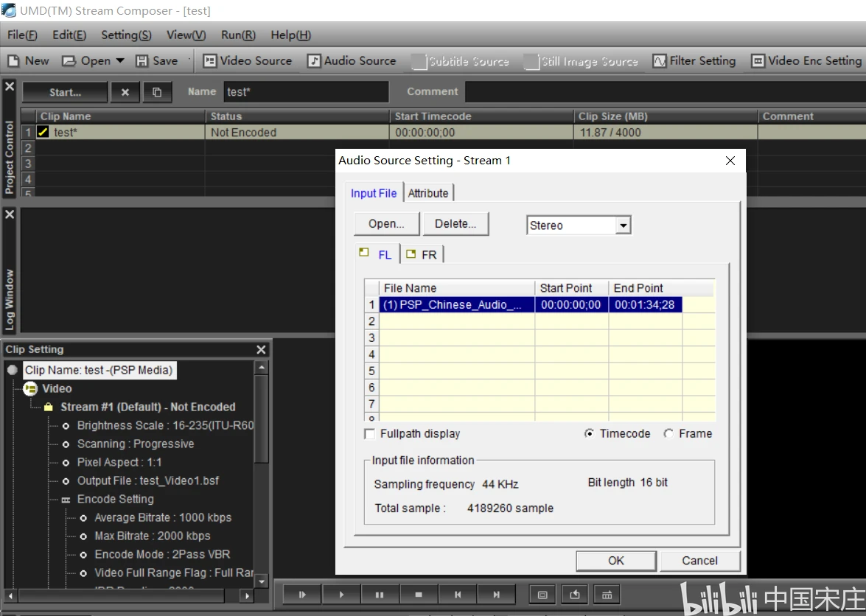The width and height of the screenshot is (866, 616).
Task: Click the duplicate clip icon beside Start
Action: point(157,92)
